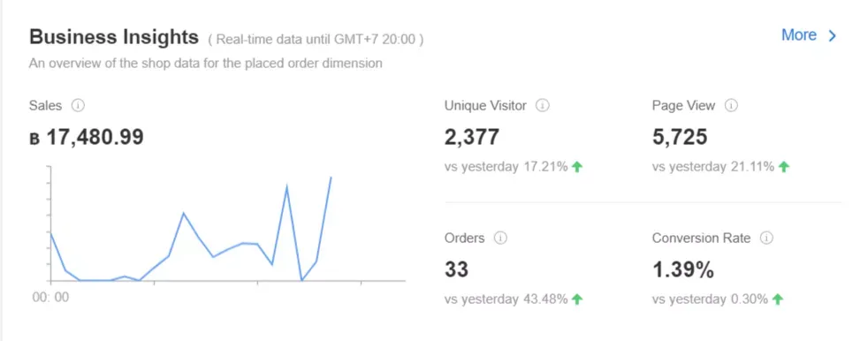The width and height of the screenshot is (868, 341).
Task: Open the Page View info tooltip icon
Action: point(731,105)
